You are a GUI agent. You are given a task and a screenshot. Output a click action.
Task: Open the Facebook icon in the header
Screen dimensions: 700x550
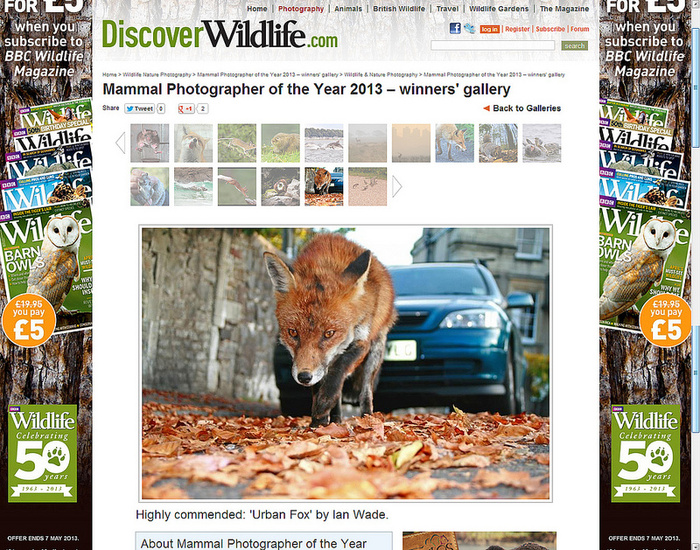point(455,29)
